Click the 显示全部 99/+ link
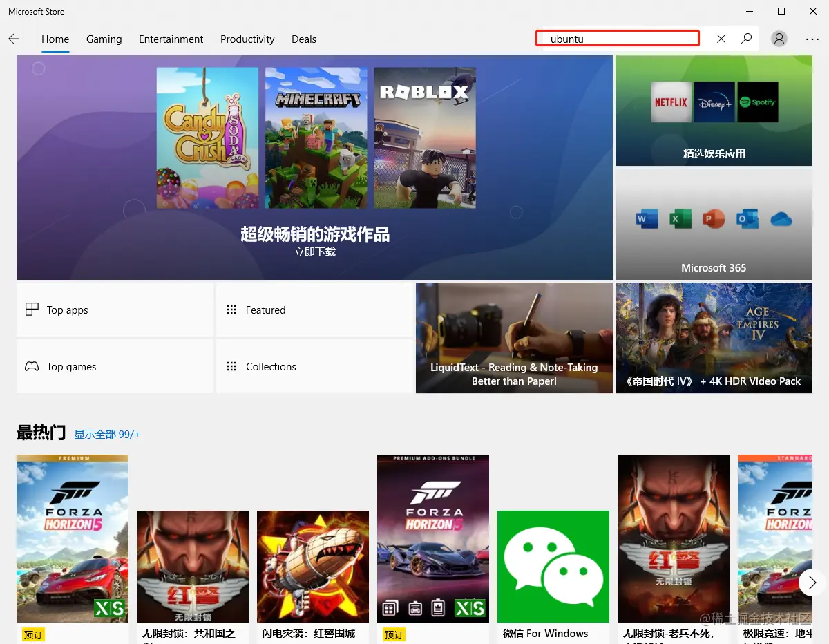Screen dimensions: 829x644 pyautogui.click(x=107, y=434)
